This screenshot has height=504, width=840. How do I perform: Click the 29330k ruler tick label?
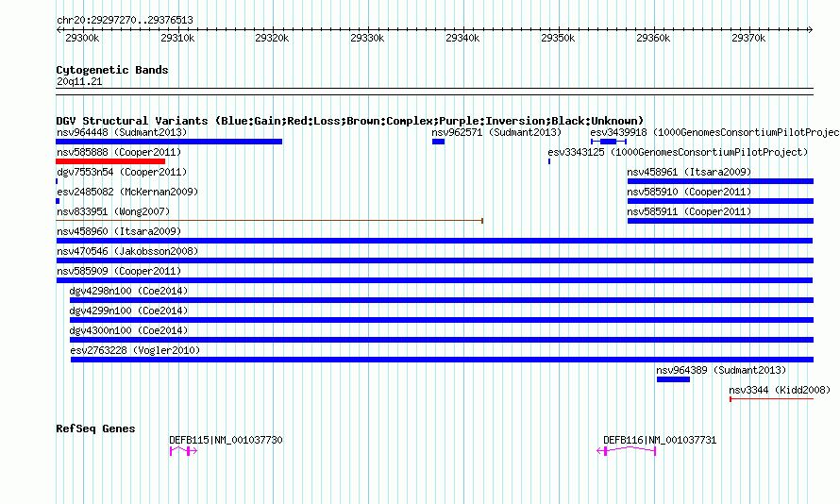coord(367,38)
